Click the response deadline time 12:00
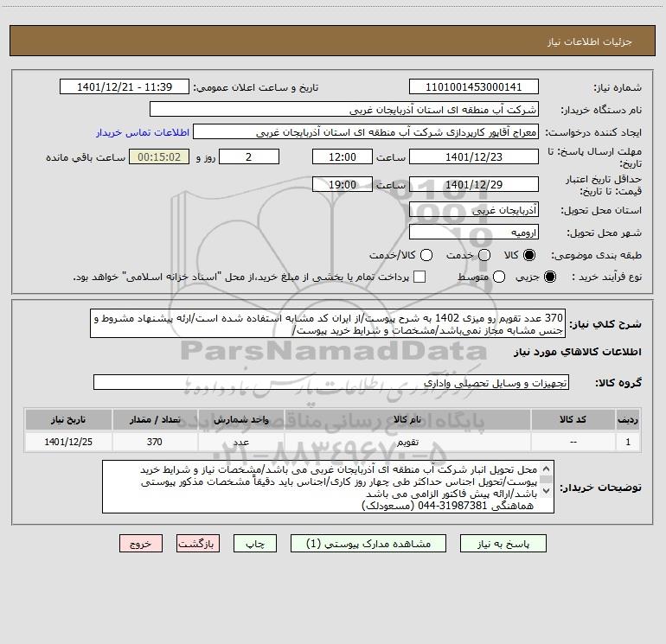This screenshot has width=666, height=644. pyautogui.click(x=343, y=156)
